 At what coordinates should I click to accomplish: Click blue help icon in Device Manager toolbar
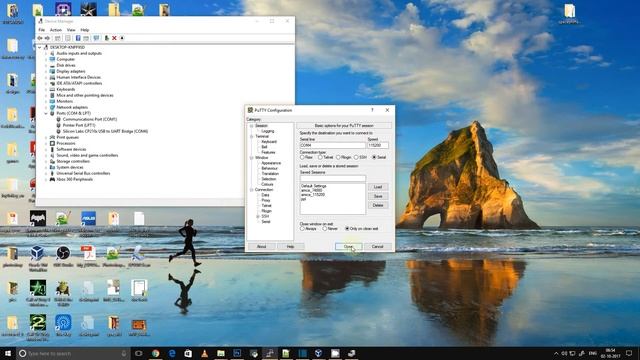pyautogui.click(x=78, y=38)
